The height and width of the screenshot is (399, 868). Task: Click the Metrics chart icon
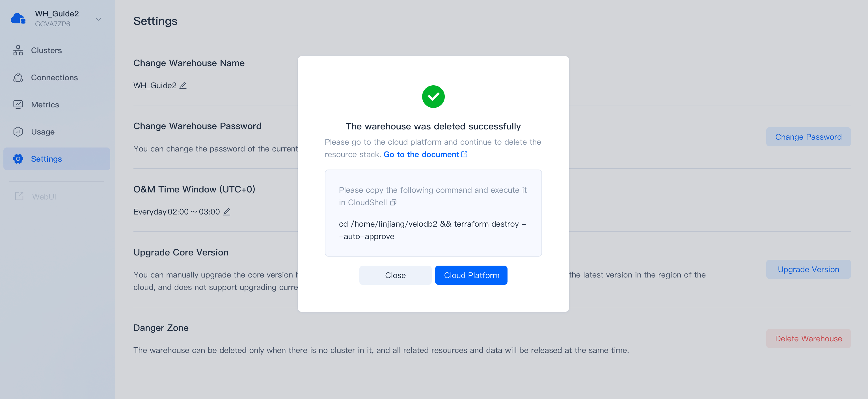pos(18,105)
